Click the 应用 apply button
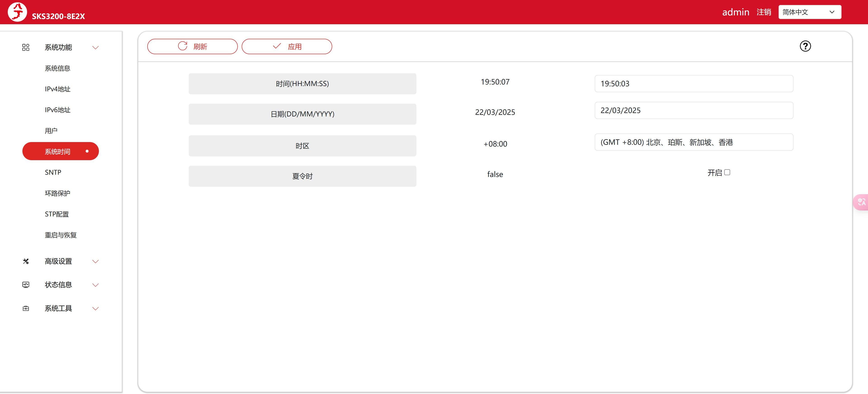The image size is (868, 394). point(287,46)
